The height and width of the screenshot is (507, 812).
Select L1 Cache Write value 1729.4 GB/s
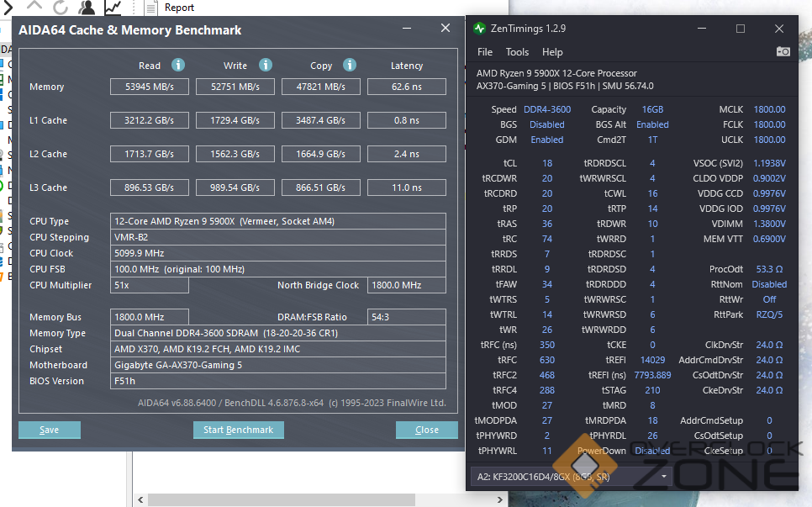point(235,120)
